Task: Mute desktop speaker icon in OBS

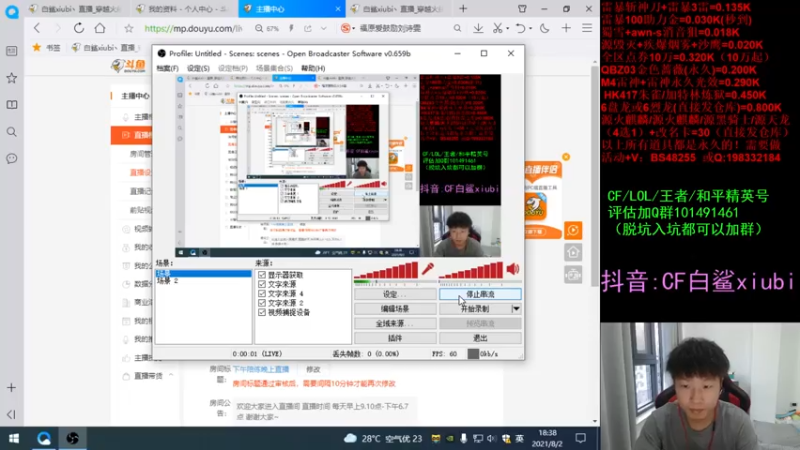Action: (x=513, y=269)
